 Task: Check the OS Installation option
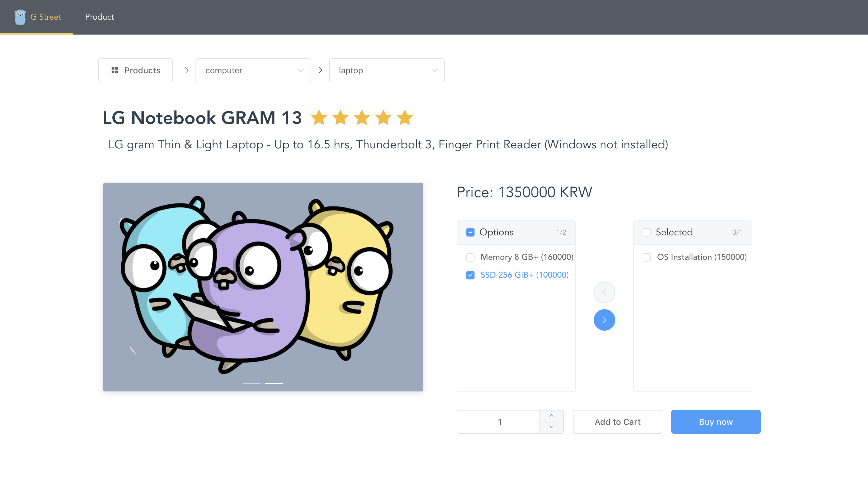click(x=647, y=257)
